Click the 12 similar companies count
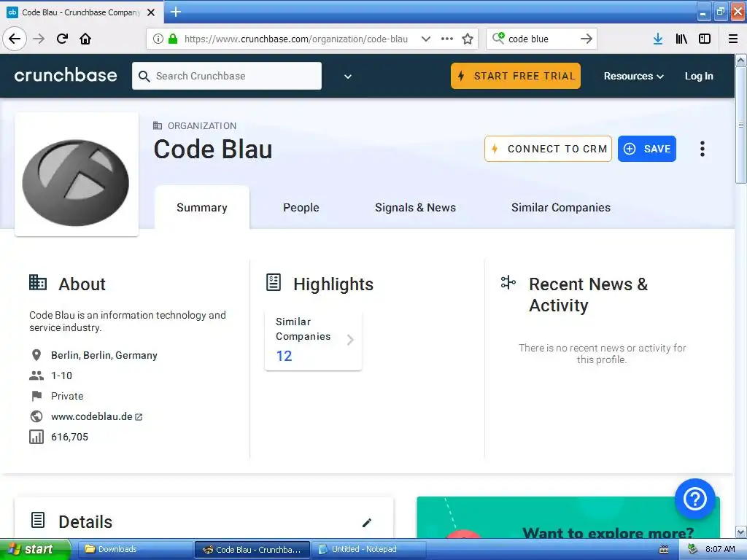 (x=284, y=356)
